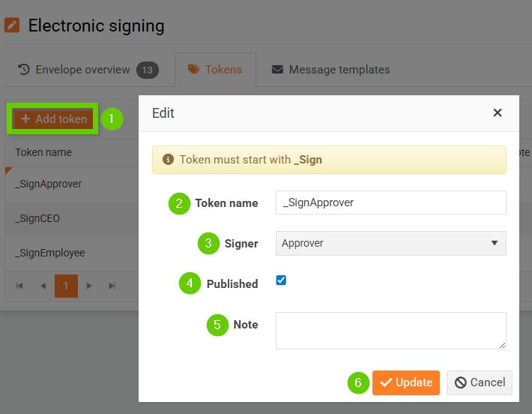This screenshot has width=532, height=414.
Task: Go to next page of tokens
Action: coord(89,286)
